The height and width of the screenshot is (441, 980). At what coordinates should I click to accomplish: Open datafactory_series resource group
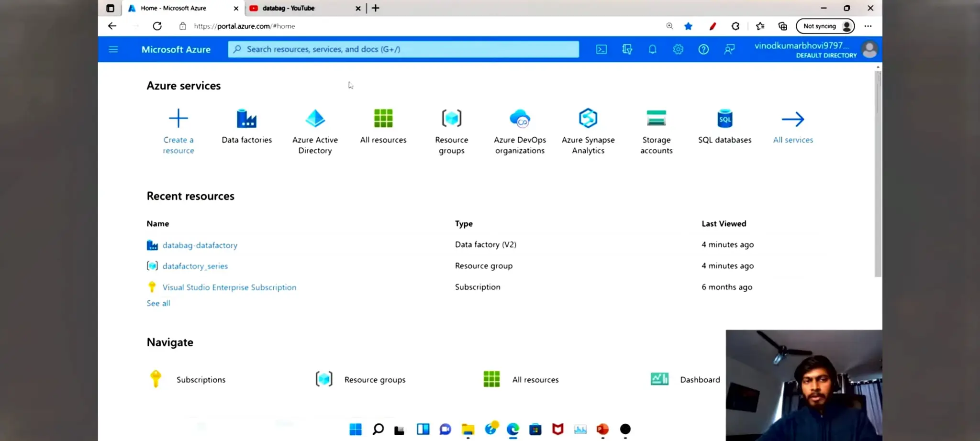coord(195,266)
